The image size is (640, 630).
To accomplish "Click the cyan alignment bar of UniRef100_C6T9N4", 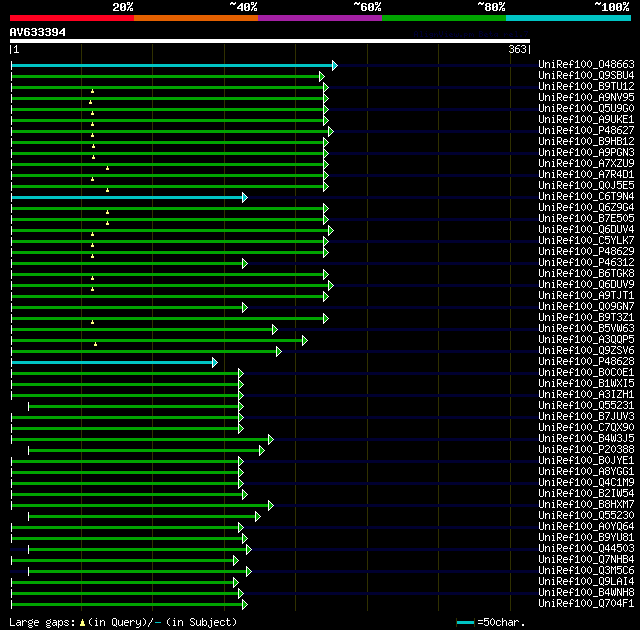I will coord(127,197).
